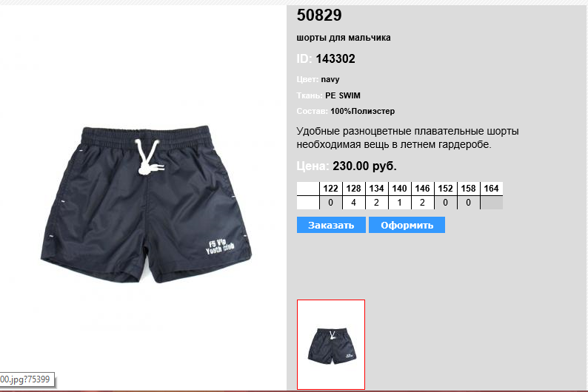The width and height of the screenshot is (588, 392).
Task: Click the price text 230.00 руб.
Action: pyautogui.click(x=364, y=166)
